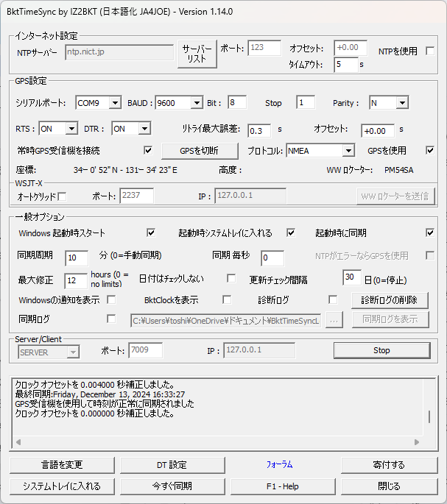
Task: Enable Windowsの通知を表示 checkbox
Action: pyautogui.click(x=111, y=300)
